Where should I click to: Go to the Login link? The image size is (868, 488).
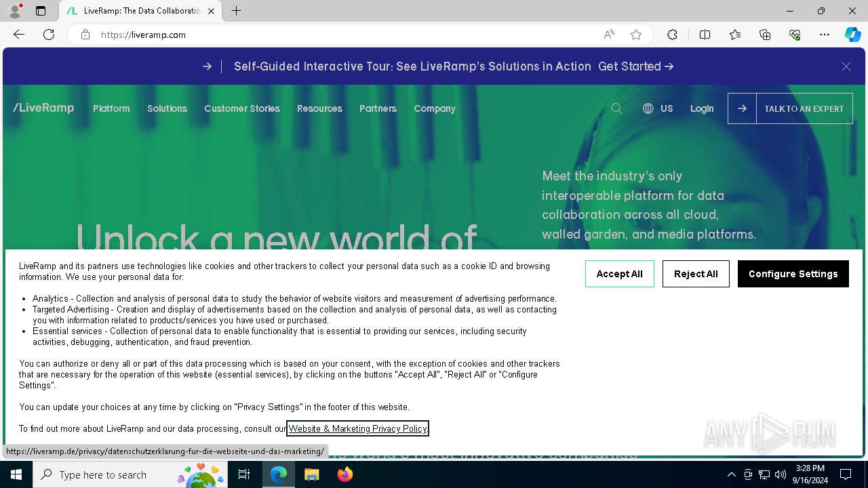702,108
